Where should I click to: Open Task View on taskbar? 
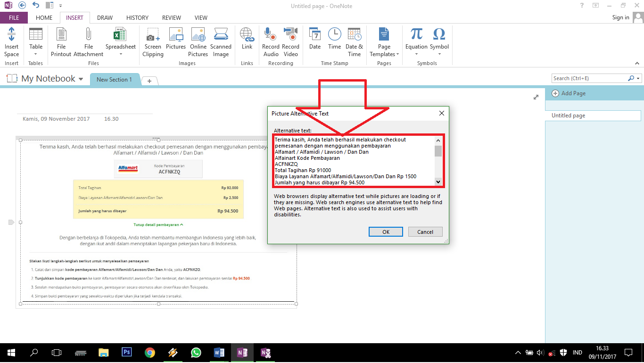click(x=57, y=353)
